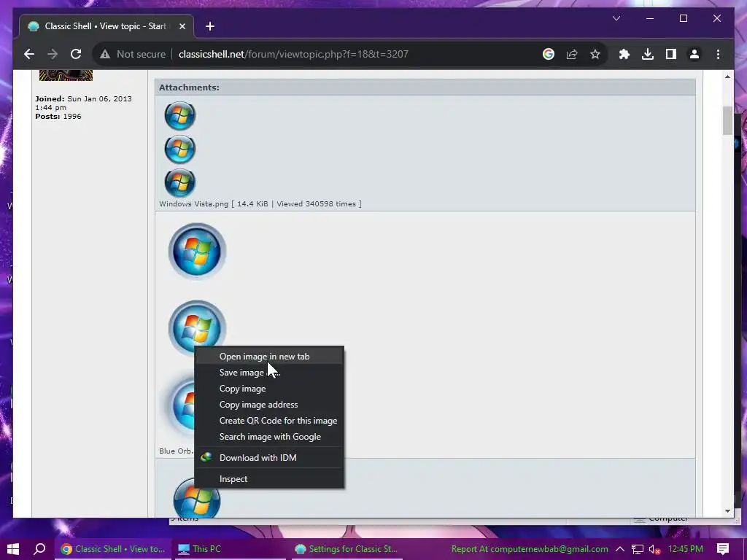Choose Download with IDM
The width and height of the screenshot is (747, 560).
point(269,458)
